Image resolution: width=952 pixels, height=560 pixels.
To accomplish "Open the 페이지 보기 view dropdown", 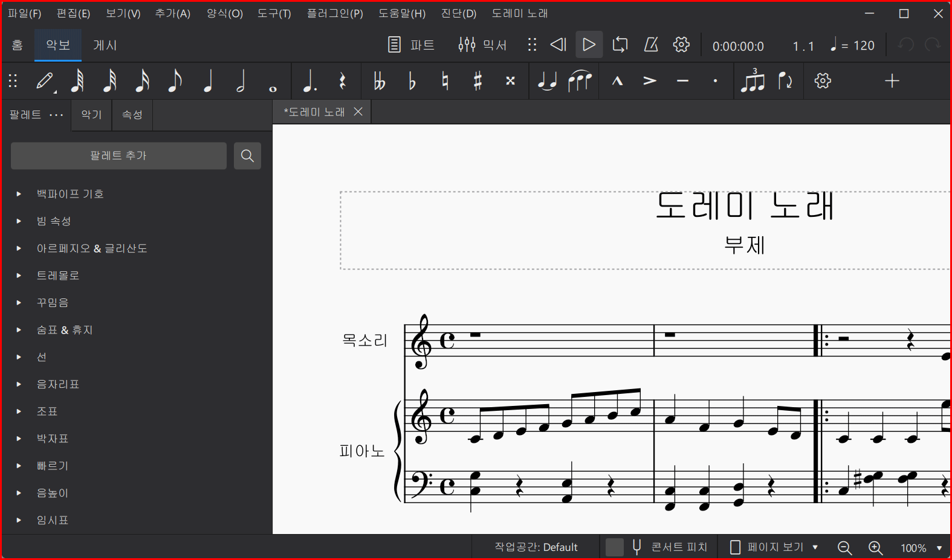I will point(774,547).
